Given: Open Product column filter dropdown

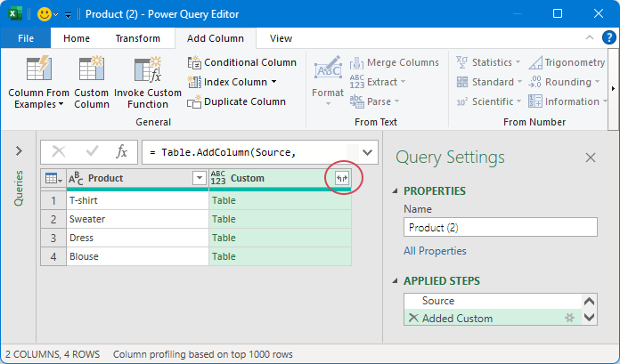Looking at the screenshot, I should [199, 178].
